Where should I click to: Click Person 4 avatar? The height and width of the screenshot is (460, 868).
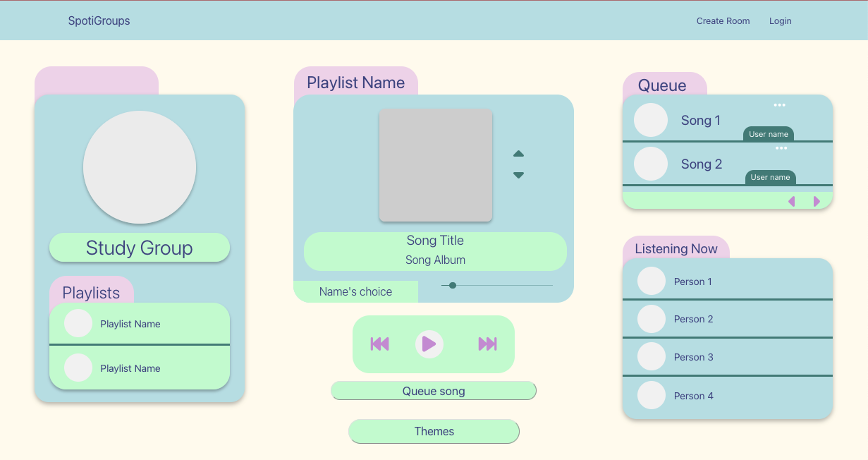(x=652, y=395)
